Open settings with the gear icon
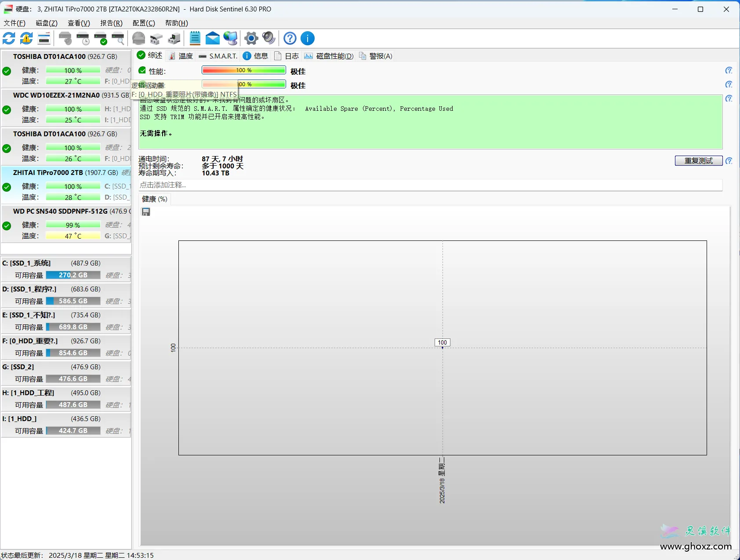The image size is (740, 560). point(251,38)
